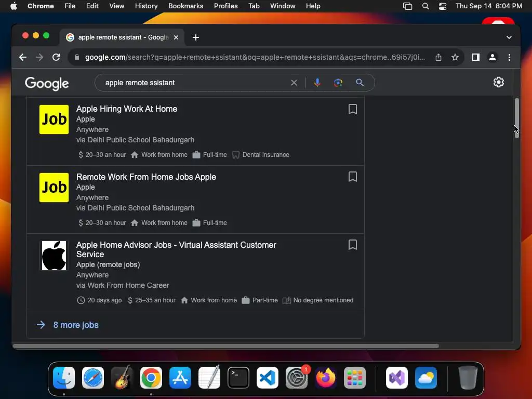Viewport: 532px width, 399px height.
Task: Open Spotlight search in menu bar
Action: [425, 6]
